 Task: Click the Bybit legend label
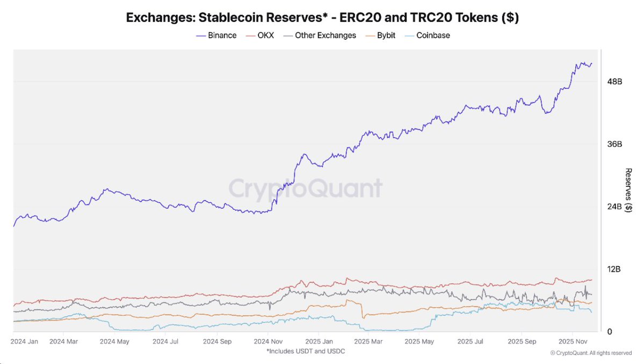coord(386,35)
